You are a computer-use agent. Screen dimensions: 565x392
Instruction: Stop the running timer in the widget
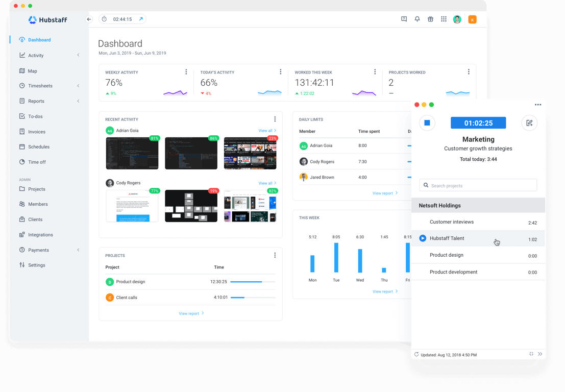[427, 122]
